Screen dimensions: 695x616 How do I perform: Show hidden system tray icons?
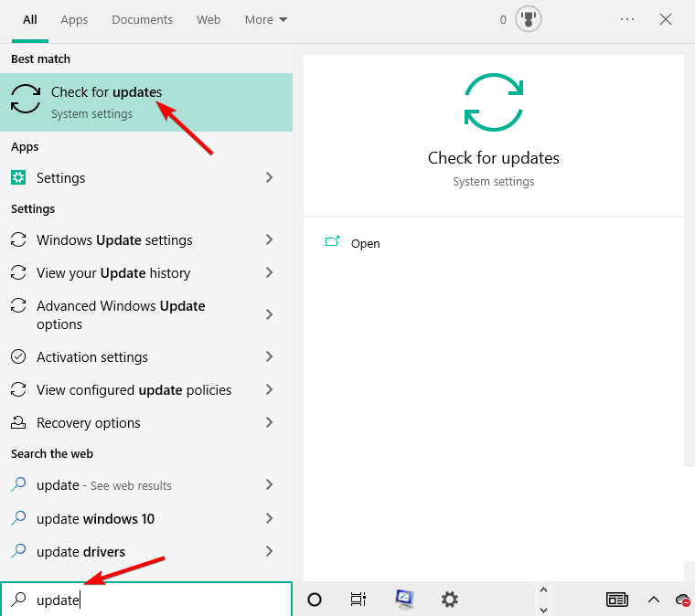pyautogui.click(x=654, y=600)
